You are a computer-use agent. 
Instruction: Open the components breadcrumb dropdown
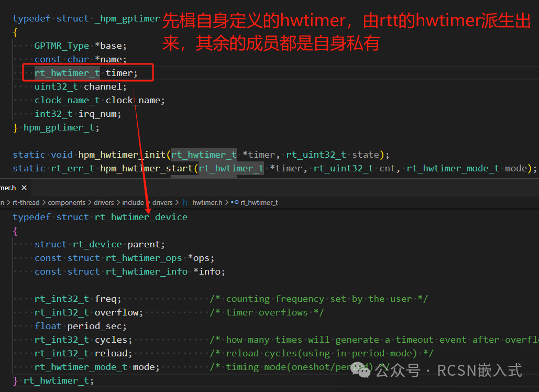[x=67, y=202]
